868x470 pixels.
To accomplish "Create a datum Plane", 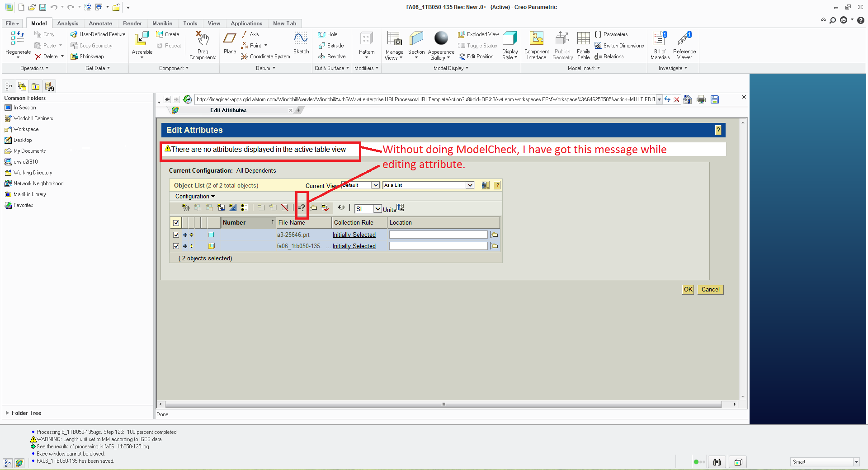I will [230, 43].
